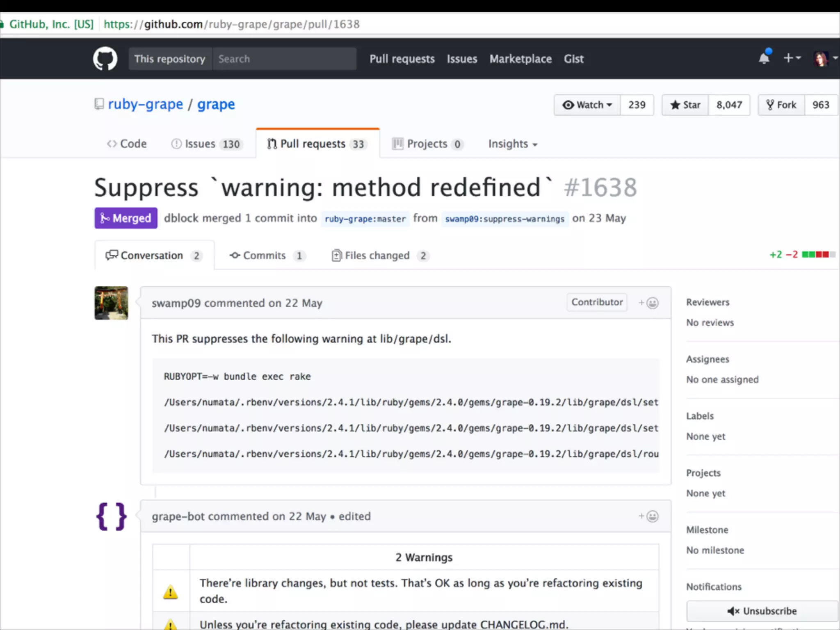Expand the plus create-new dropdown
This screenshot has width=840, height=630.
pyautogui.click(x=792, y=58)
